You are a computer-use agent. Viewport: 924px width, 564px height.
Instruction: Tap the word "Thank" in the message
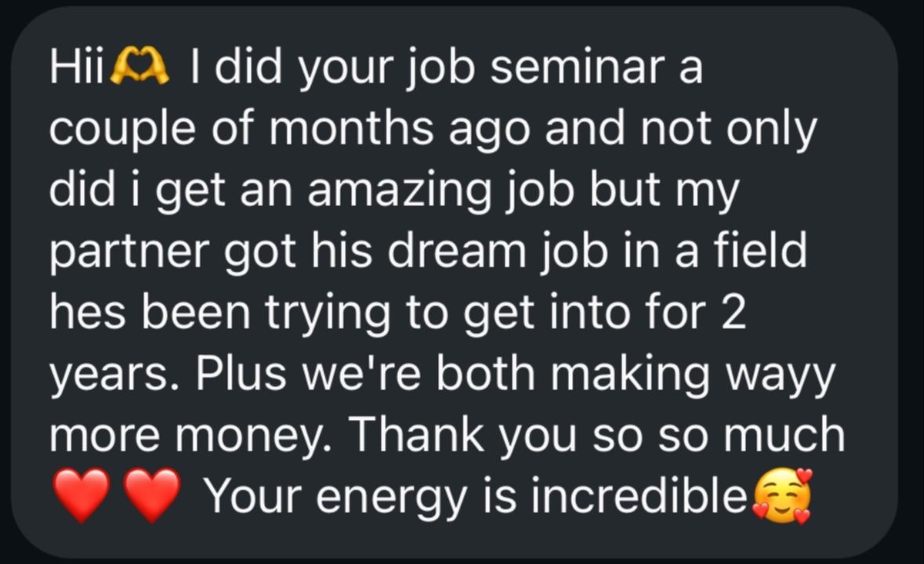click(421, 435)
